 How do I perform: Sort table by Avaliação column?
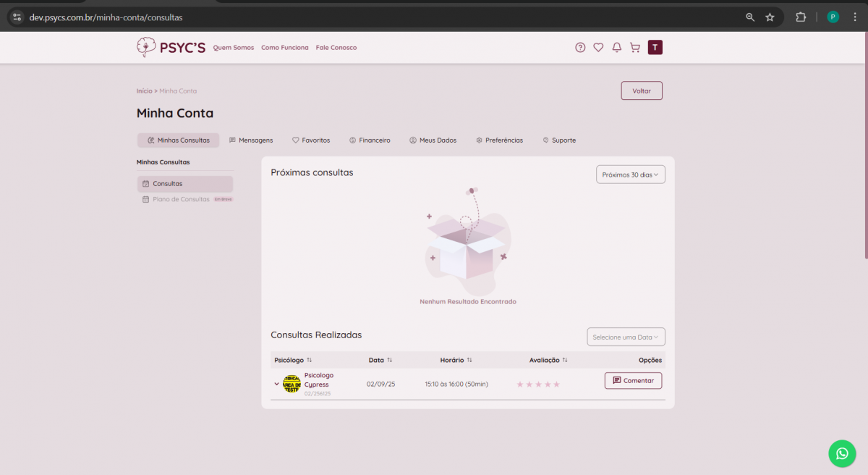(565, 360)
